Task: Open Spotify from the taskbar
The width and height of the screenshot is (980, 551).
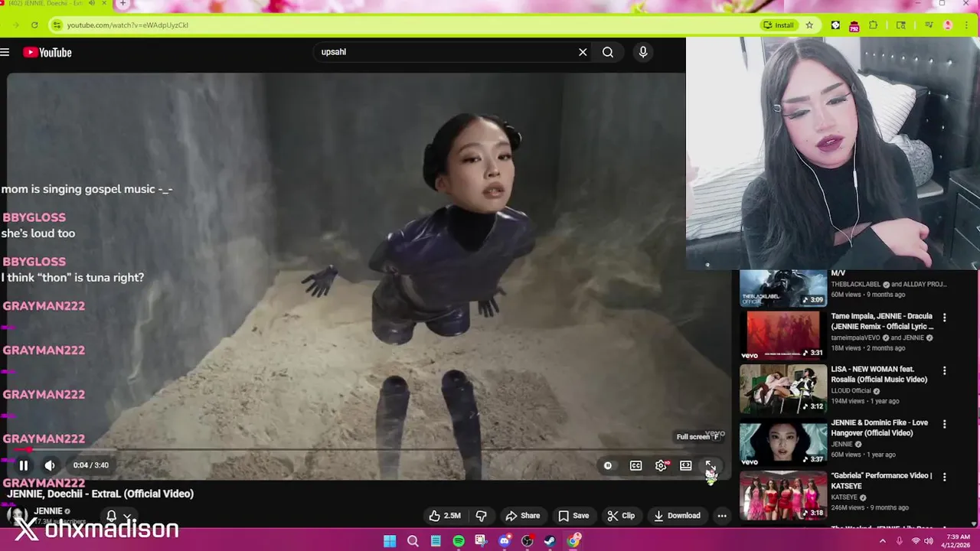Action: tap(459, 541)
